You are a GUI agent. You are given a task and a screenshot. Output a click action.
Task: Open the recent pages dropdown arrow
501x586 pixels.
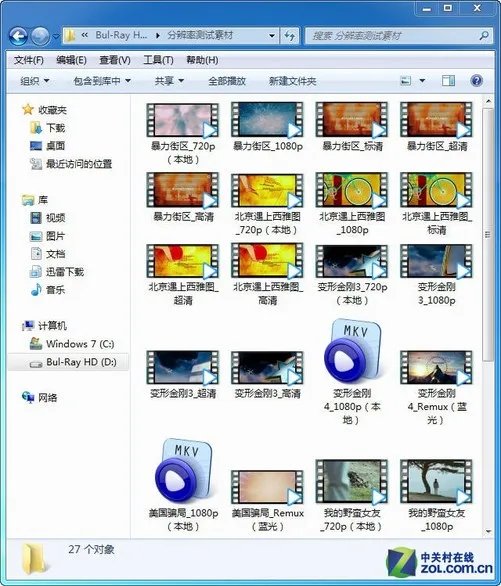coord(56,36)
